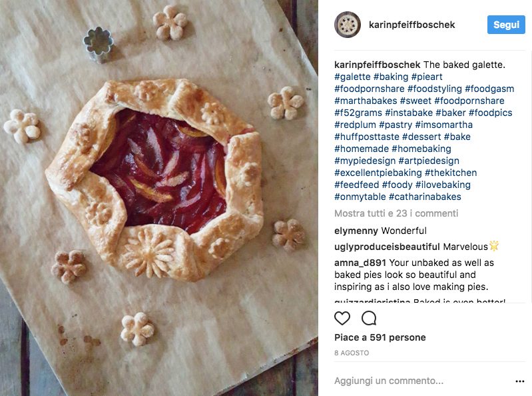The image size is (532, 396).
Task: Open the '8 AGOSTO' post date link
Action: point(352,353)
